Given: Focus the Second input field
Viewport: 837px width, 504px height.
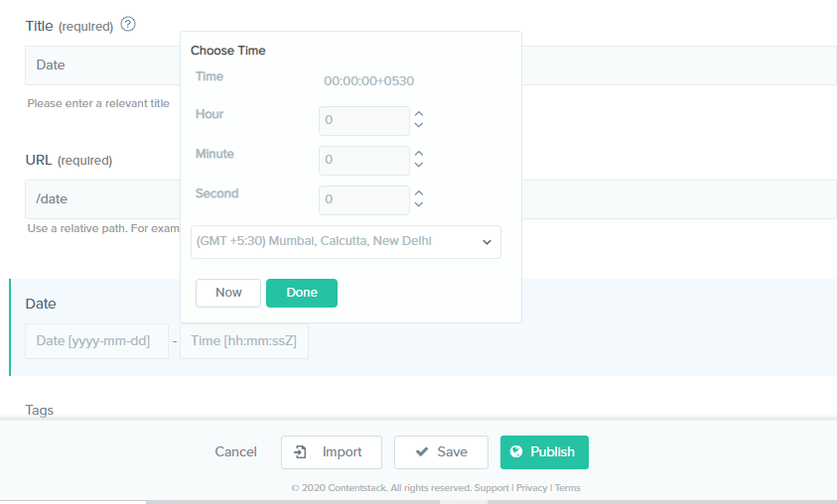Looking at the screenshot, I should tap(364, 200).
